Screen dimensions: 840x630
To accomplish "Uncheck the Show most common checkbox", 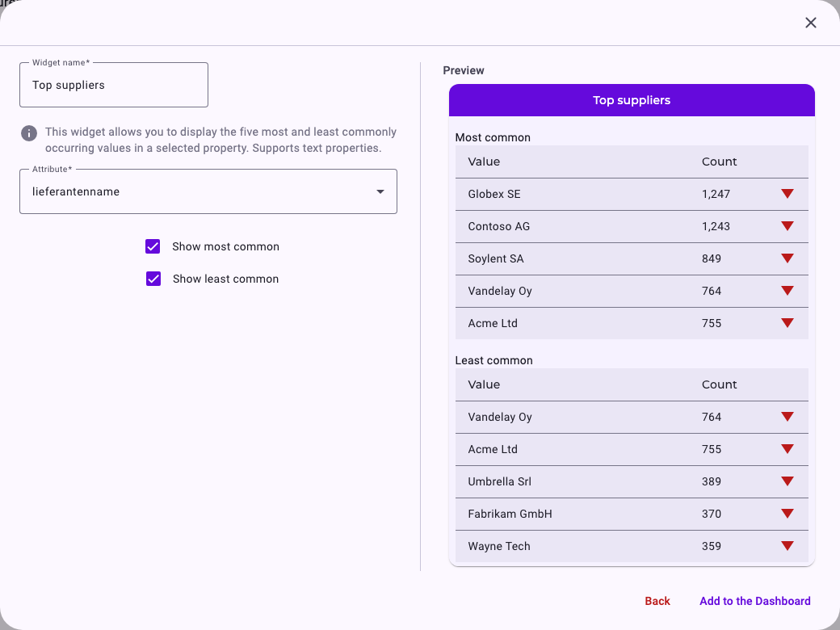I will (153, 246).
